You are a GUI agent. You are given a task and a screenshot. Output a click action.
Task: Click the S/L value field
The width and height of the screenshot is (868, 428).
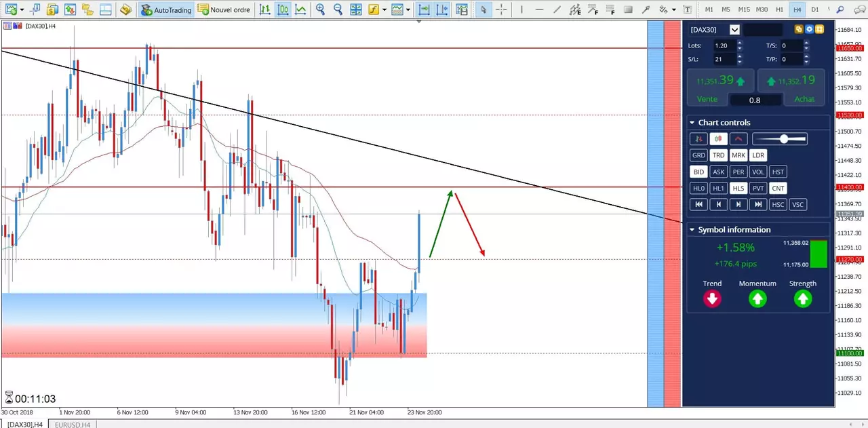pyautogui.click(x=724, y=59)
